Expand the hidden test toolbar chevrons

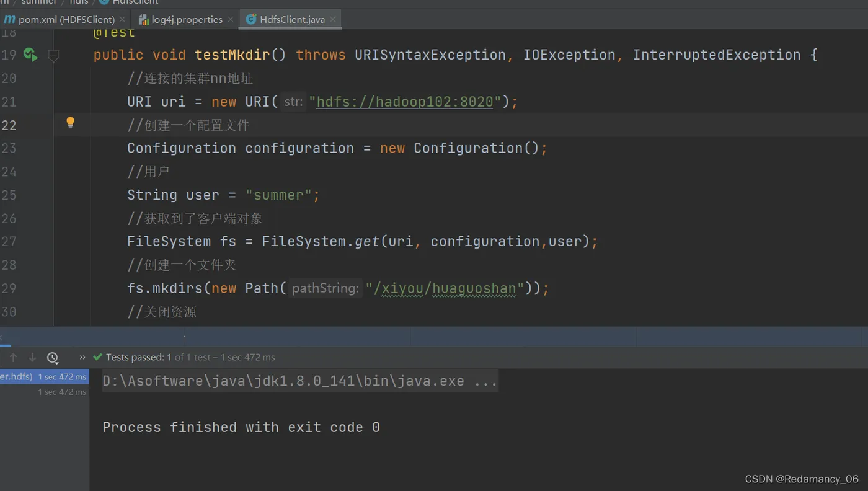tap(82, 357)
